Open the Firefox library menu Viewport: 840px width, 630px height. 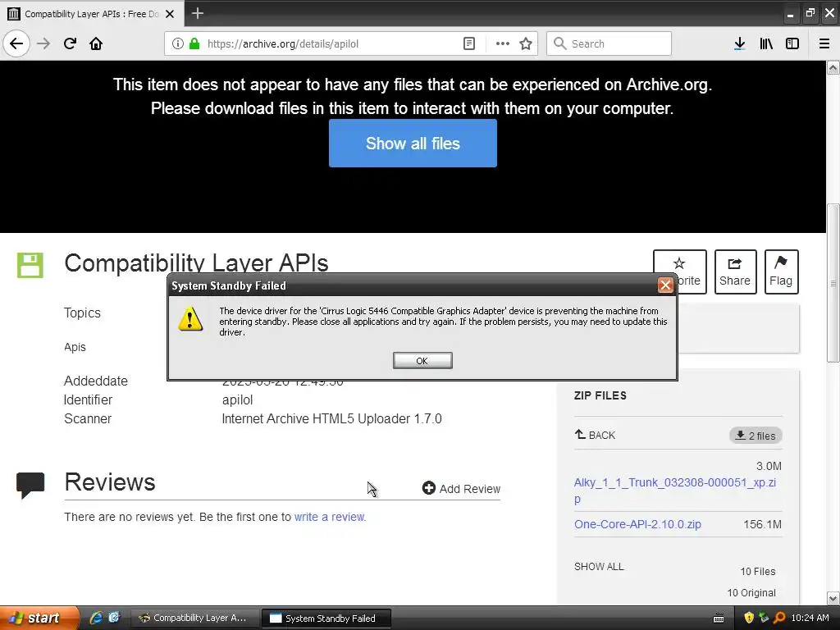coord(766,43)
